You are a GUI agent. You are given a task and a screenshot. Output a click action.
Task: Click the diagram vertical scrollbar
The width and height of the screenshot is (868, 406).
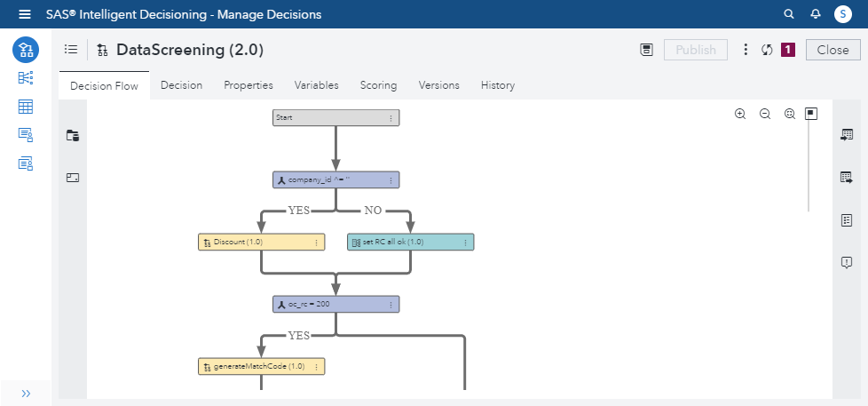pyautogui.click(x=809, y=166)
